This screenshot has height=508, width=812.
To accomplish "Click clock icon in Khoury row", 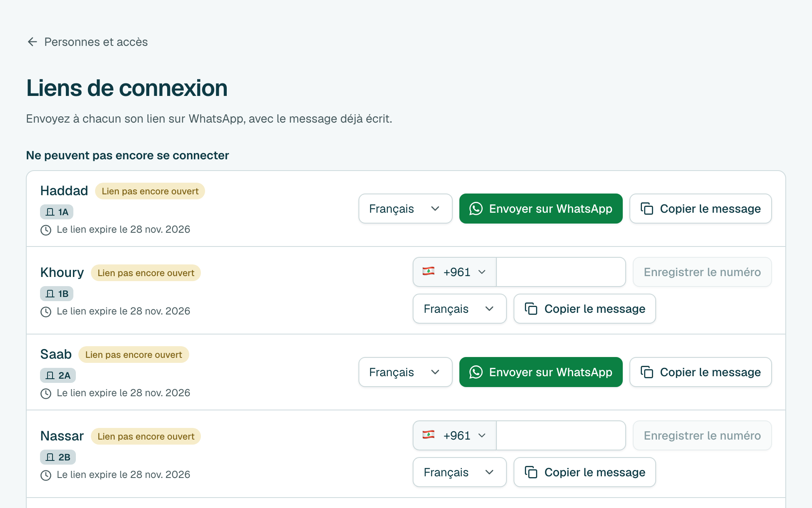I will tap(46, 312).
